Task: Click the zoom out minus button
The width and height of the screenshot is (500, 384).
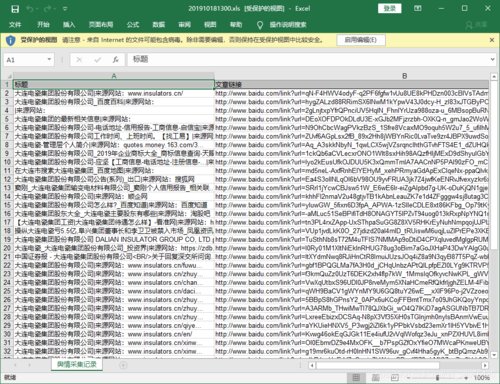Action: coord(409,378)
